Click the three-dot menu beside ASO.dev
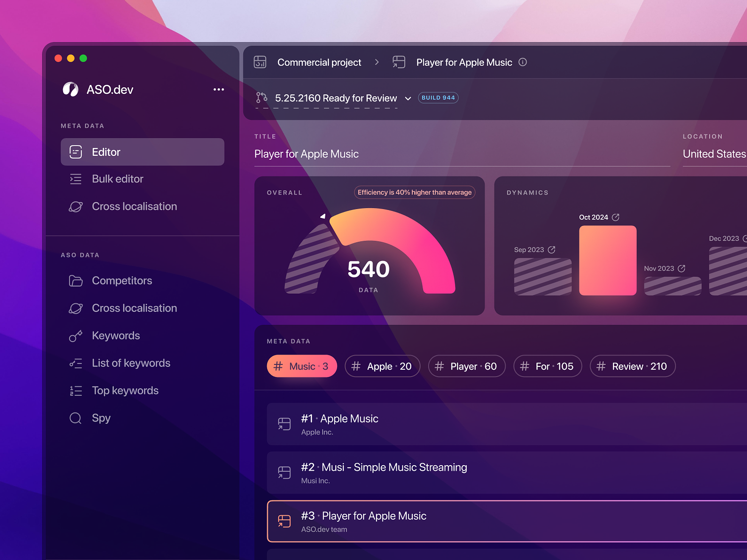 (219, 89)
